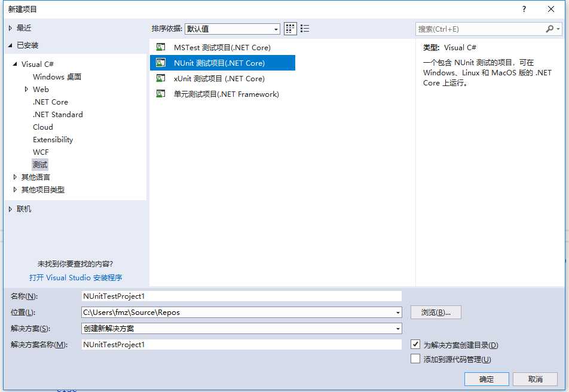Screen dimensions: 569x392
Task: Select the Extensibility category
Action: [x=53, y=140]
